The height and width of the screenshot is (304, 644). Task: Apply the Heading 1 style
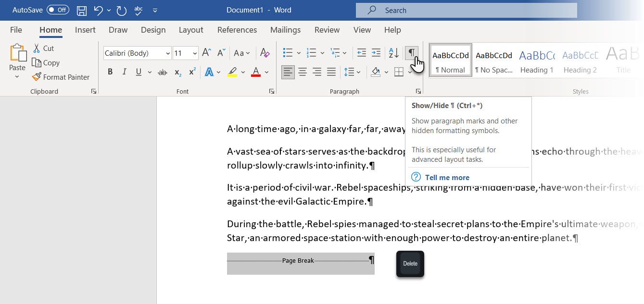tap(537, 61)
